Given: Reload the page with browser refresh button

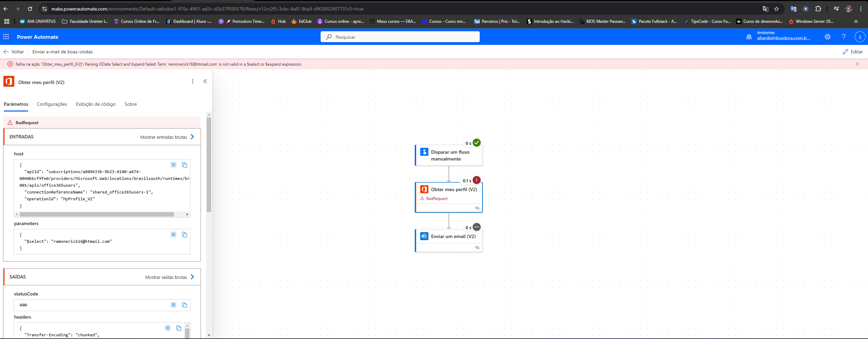Looking at the screenshot, I should 30,9.
